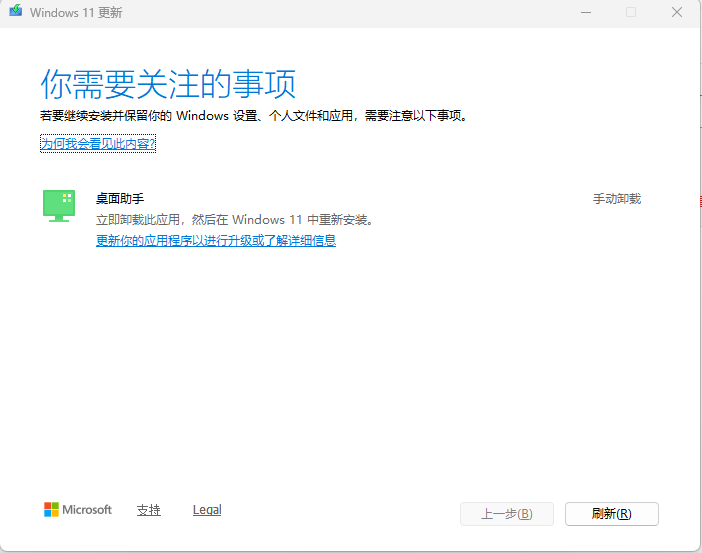Click the 立即卸载此应用 description text
702x553 pixels.
tap(234, 219)
